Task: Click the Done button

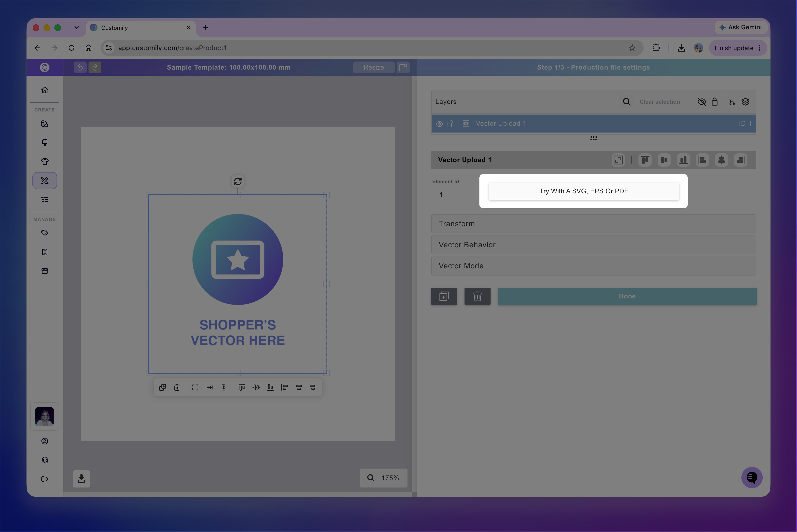Action: (627, 296)
